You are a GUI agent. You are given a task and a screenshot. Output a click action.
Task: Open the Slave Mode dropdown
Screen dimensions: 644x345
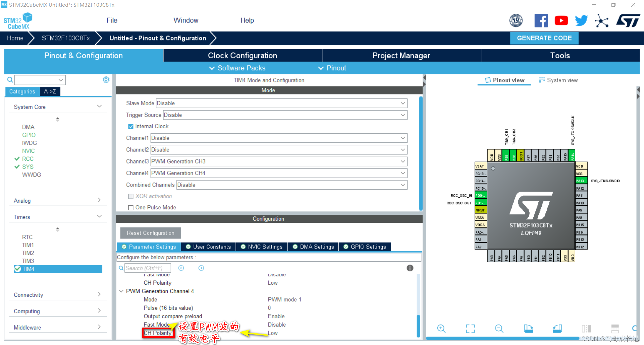282,103
